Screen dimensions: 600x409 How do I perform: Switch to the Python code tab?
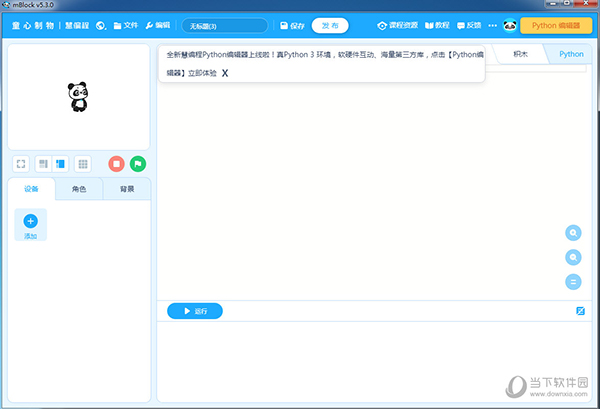click(571, 54)
